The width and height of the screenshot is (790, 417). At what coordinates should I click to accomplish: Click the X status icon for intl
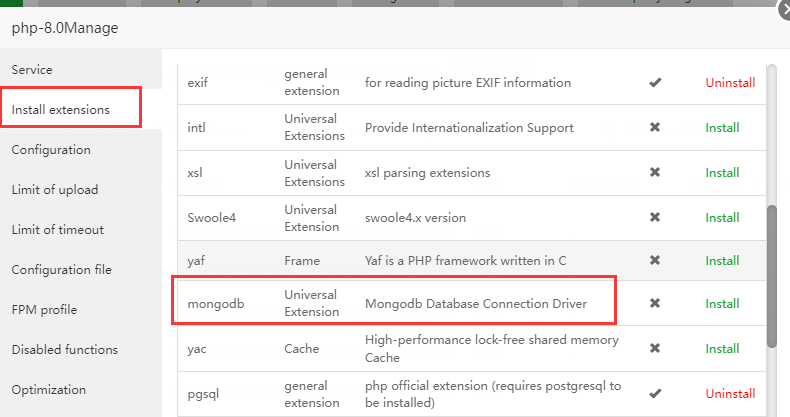pyautogui.click(x=655, y=128)
